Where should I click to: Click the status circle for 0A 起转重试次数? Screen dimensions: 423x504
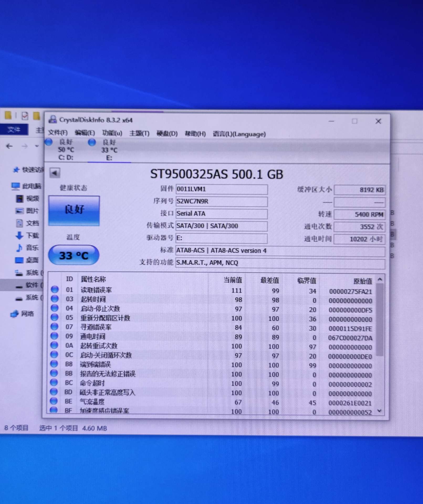click(54, 345)
